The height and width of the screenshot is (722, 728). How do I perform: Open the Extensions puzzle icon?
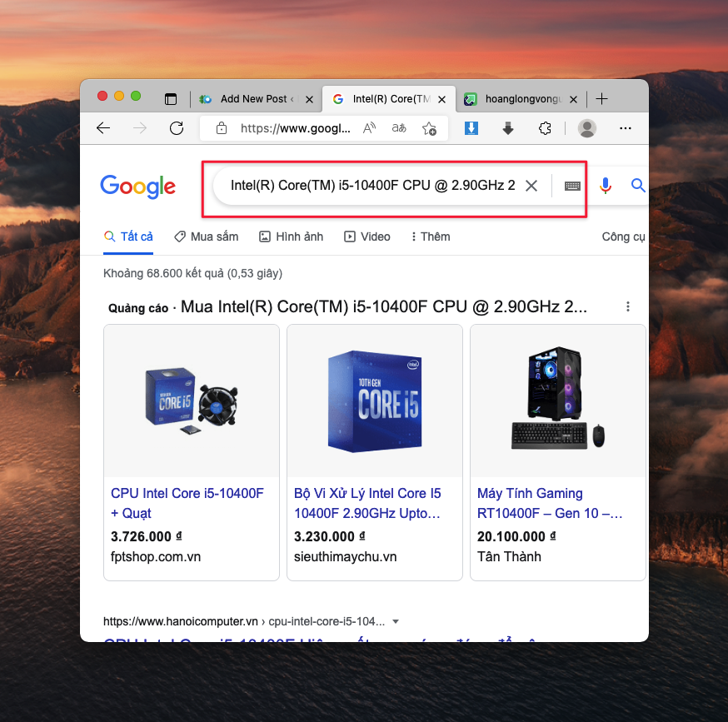pos(545,128)
